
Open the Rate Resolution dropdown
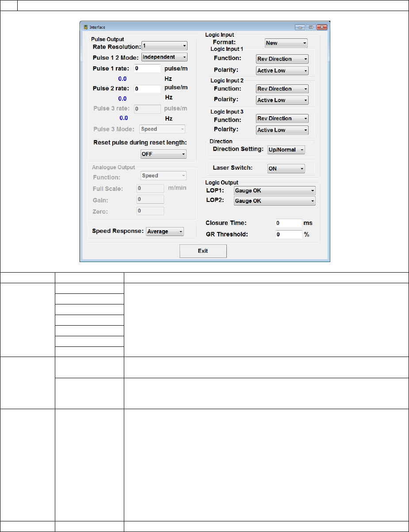coord(164,46)
